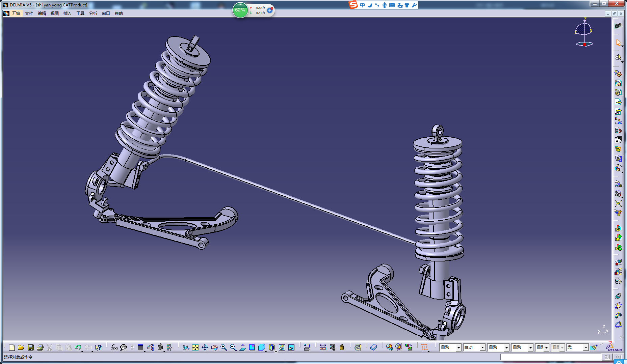Image resolution: width=627 pixels, height=364 pixels.
Task: Click the padlock icon in bottom toolbar
Action: (x=160, y=347)
